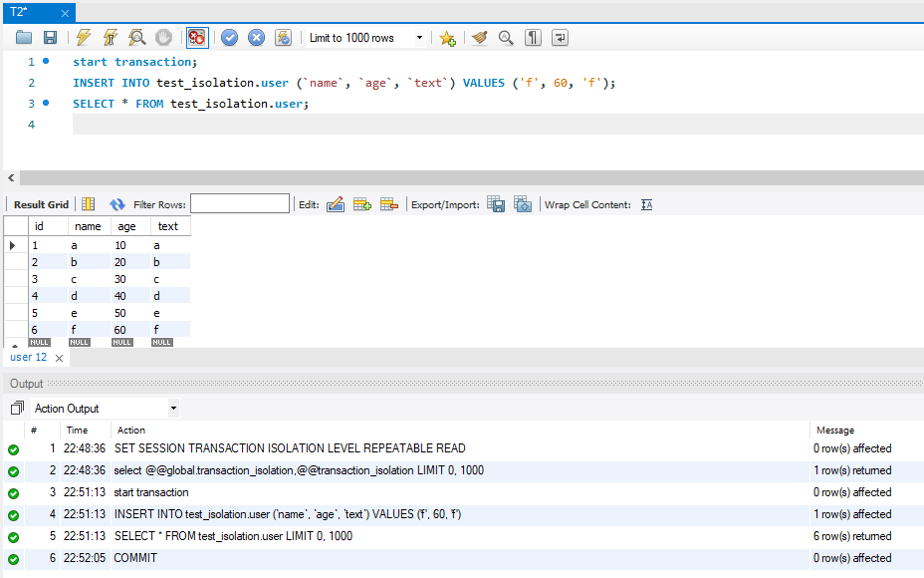Insert new row icon in grid toolbar
The width and height of the screenshot is (924, 578).
[x=361, y=204]
